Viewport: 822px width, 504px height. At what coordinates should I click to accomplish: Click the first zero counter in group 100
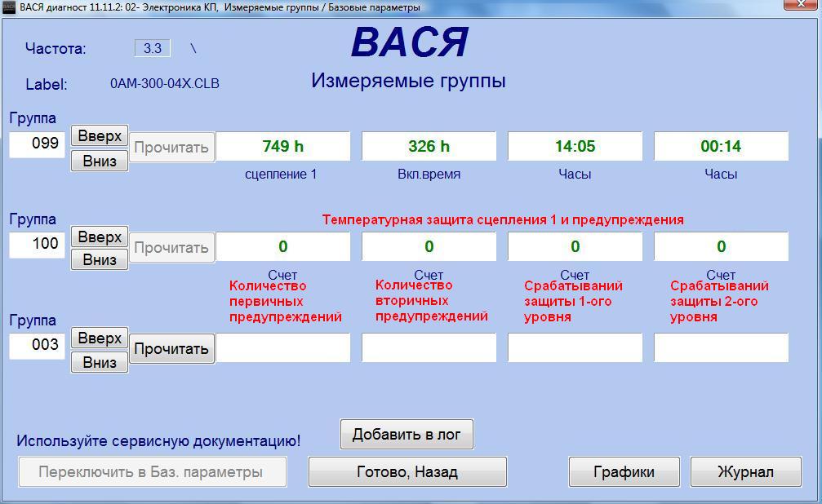(x=283, y=247)
